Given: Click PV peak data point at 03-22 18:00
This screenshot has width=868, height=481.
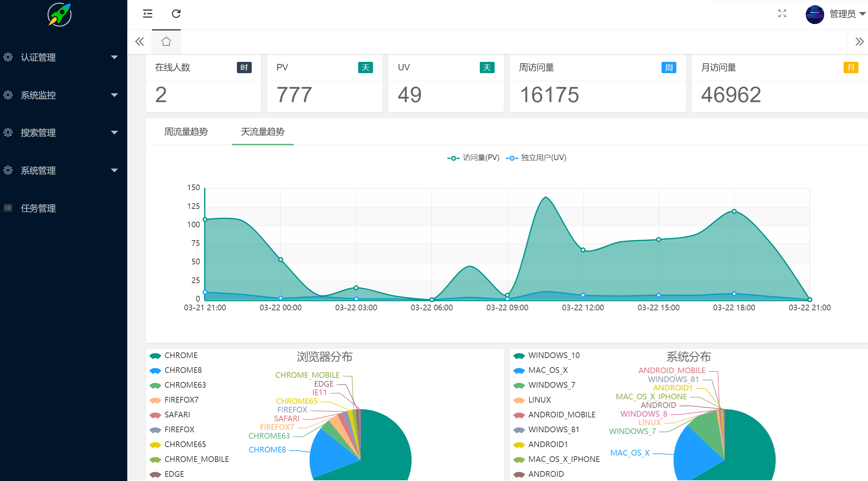Looking at the screenshot, I should (x=734, y=211).
